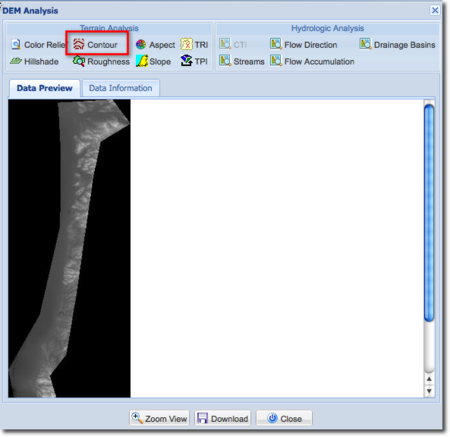Open the Drainage Basins tool

click(x=397, y=44)
